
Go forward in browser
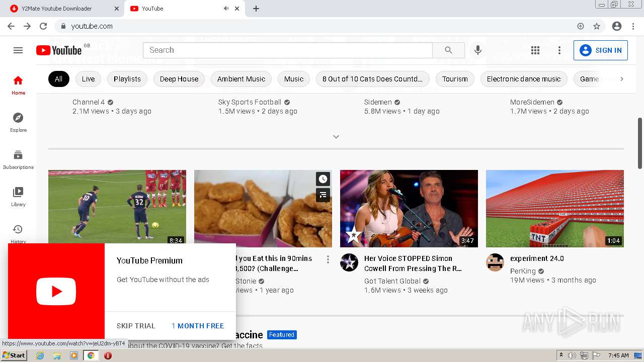27,26
